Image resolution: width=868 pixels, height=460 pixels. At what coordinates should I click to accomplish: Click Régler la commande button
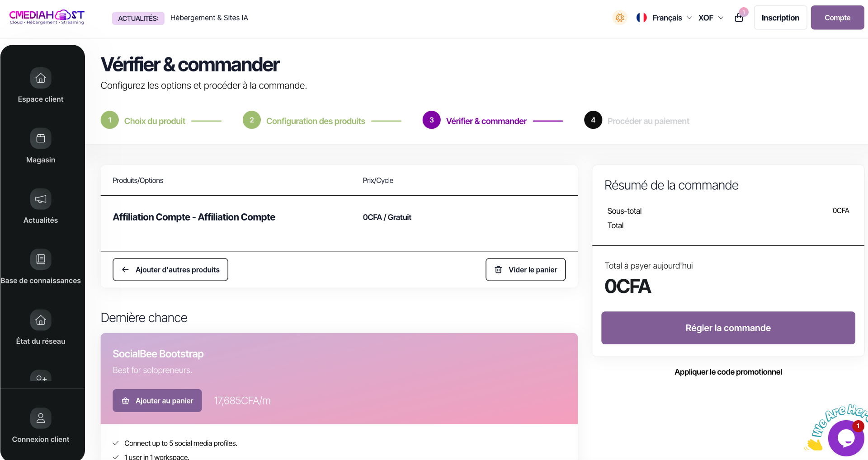tap(728, 328)
